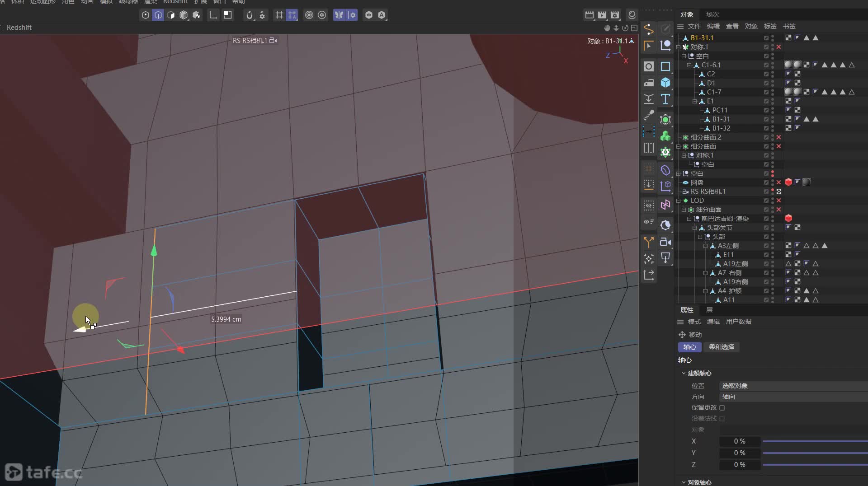Click the X value field showing 0 %
The width and height of the screenshot is (868, 486).
(x=740, y=441)
